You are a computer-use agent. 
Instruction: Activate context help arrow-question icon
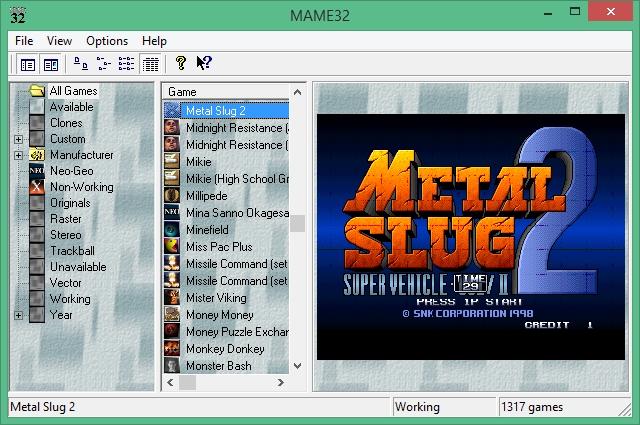(x=204, y=63)
